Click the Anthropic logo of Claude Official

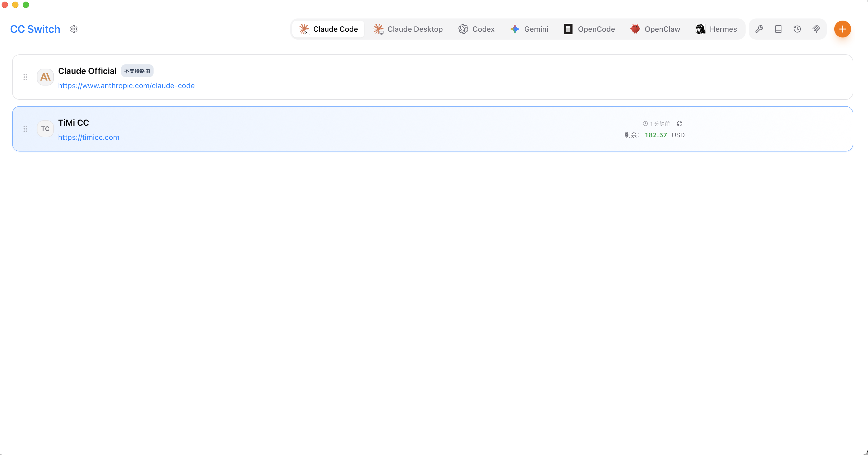45,77
